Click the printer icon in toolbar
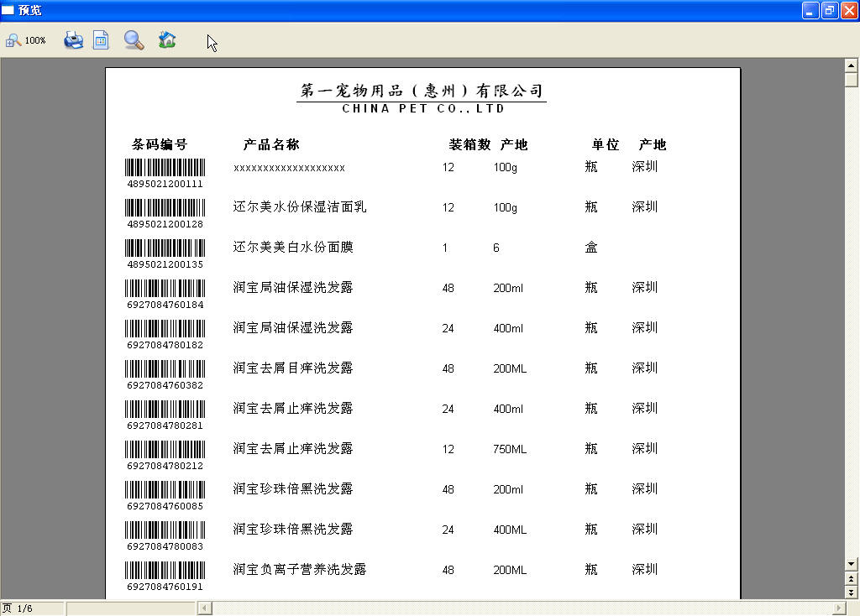Viewport: 860px width, 616px height. coord(74,40)
